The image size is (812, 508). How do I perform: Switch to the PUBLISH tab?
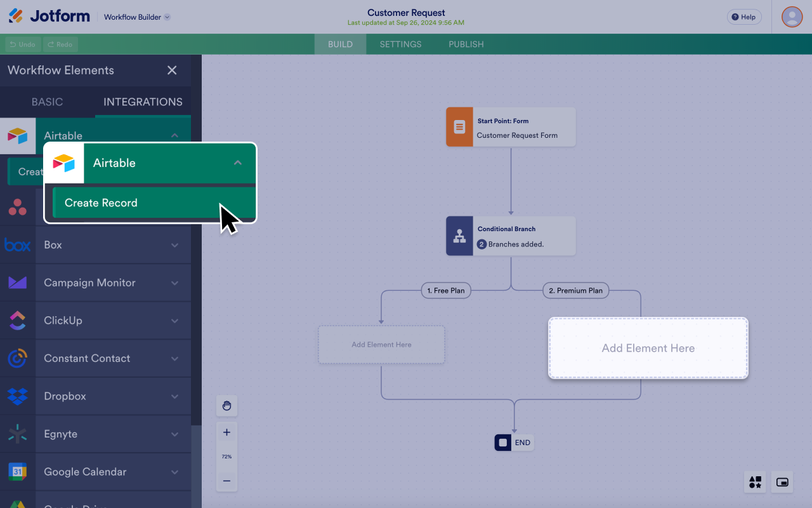(x=466, y=44)
